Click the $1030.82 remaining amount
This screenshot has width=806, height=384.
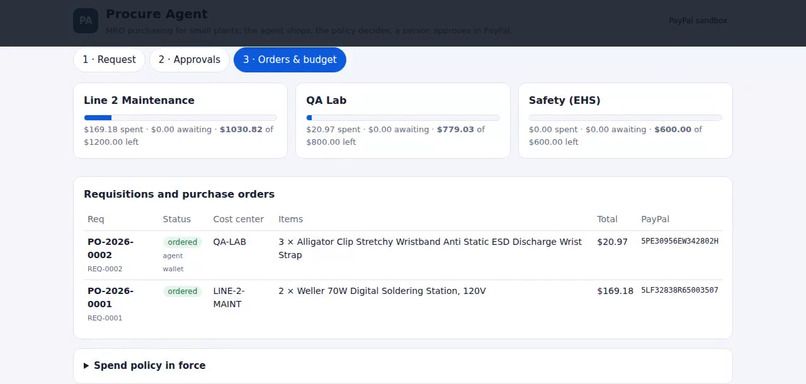click(x=241, y=130)
